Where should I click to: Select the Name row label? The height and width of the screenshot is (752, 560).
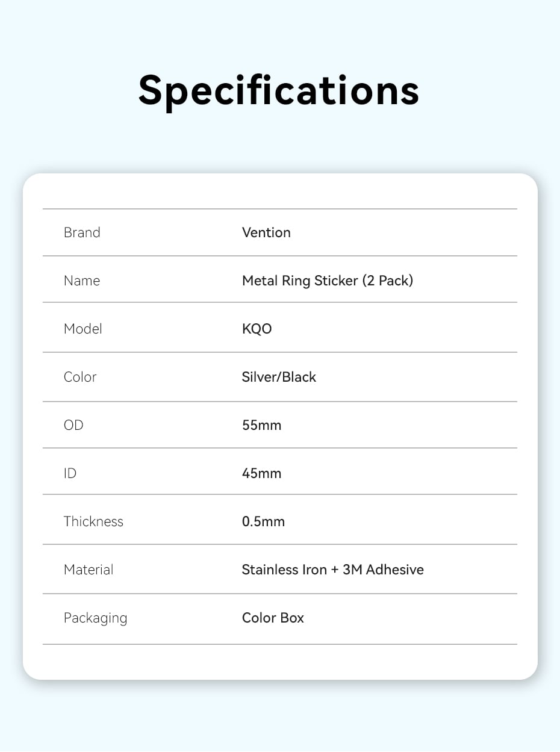pyautogui.click(x=82, y=281)
